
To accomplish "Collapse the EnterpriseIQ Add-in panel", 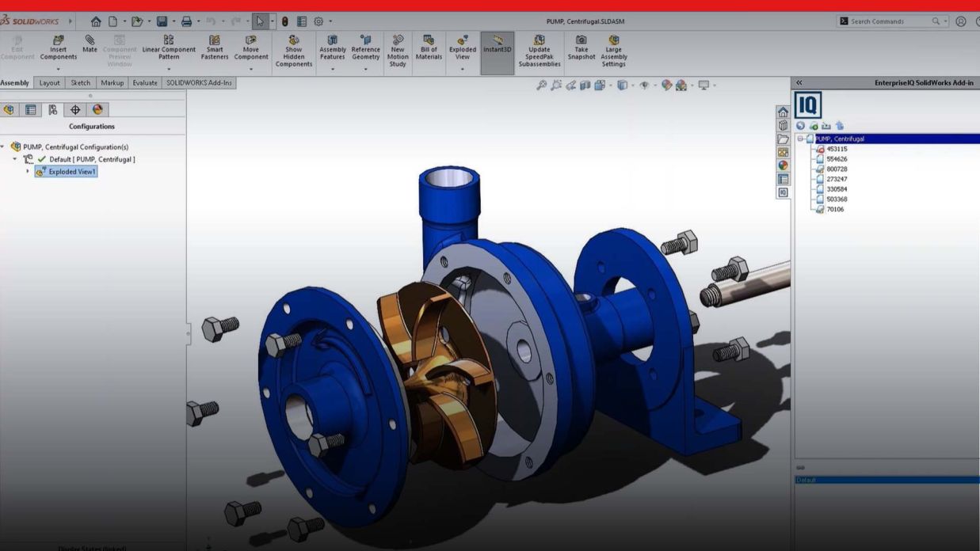I will coord(799,82).
